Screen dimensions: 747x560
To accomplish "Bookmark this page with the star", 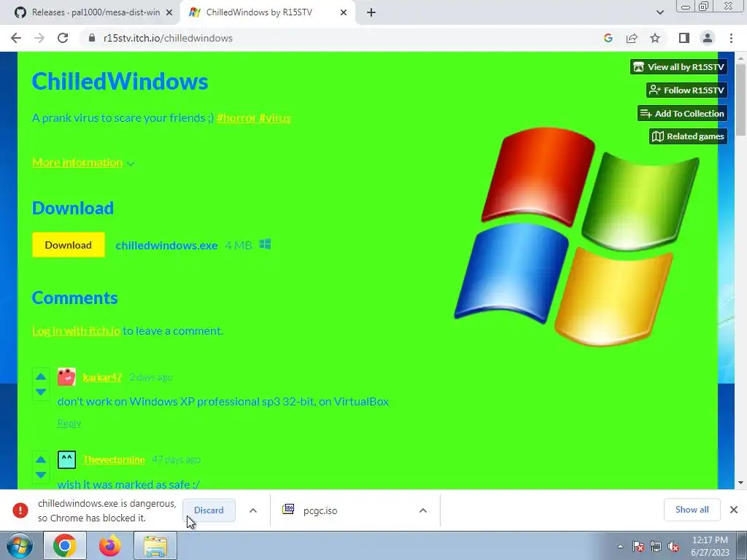I will tap(655, 38).
